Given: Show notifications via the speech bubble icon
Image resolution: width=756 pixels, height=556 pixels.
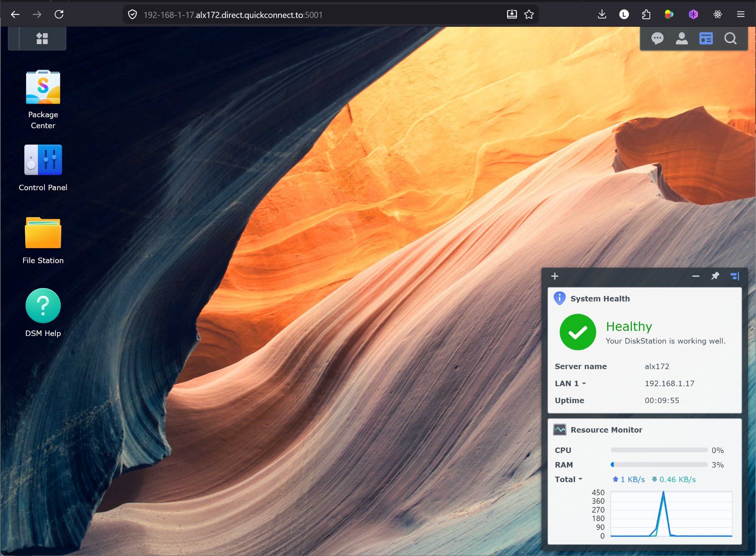Looking at the screenshot, I should click(657, 39).
